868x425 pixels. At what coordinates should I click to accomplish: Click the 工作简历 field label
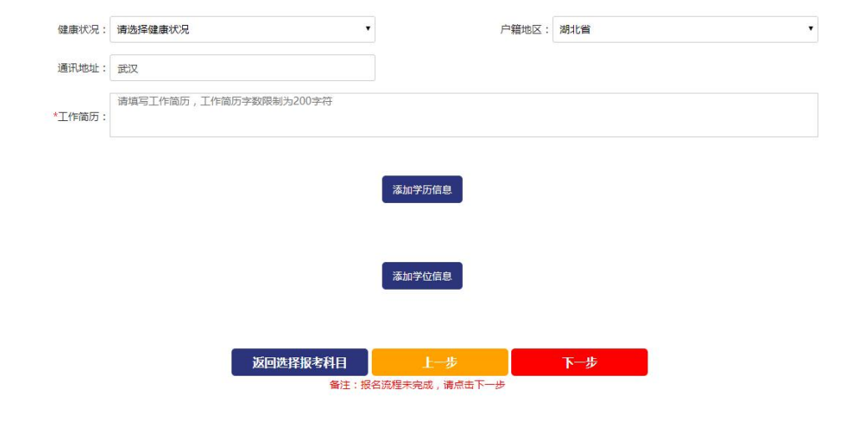[x=83, y=116]
